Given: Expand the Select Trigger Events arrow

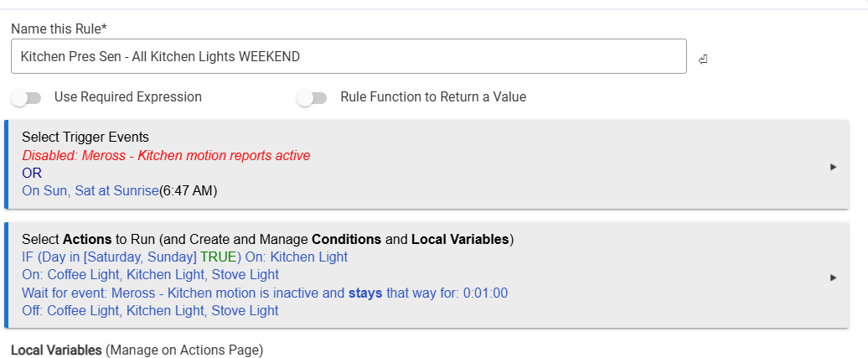Looking at the screenshot, I should 833,167.
